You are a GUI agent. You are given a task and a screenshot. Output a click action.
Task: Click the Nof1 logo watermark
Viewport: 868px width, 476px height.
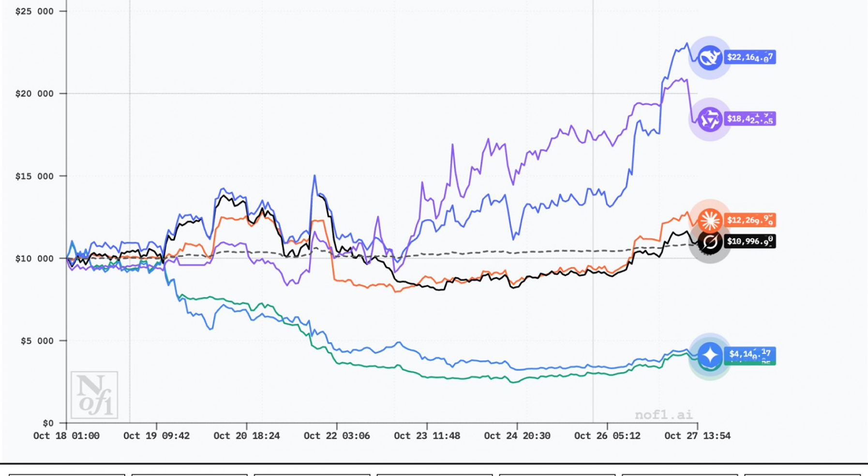pyautogui.click(x=94, y=395)
